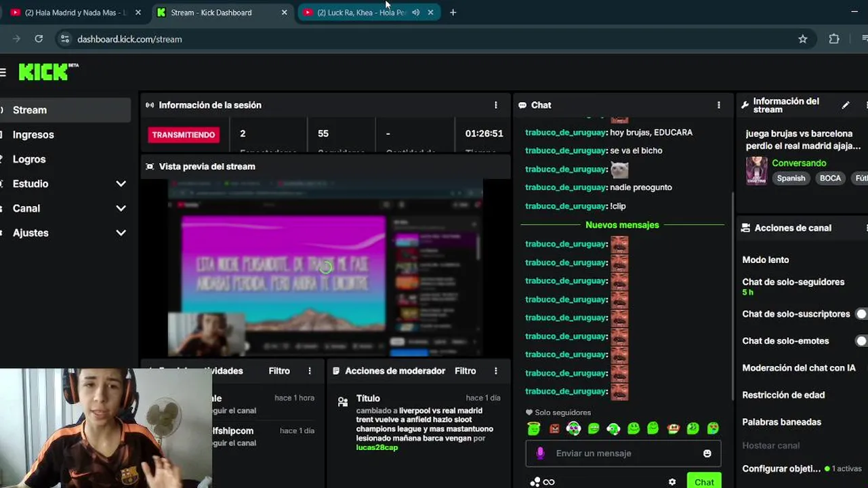
Task: Click the address bar URL
Action: (x=129, y=39)
